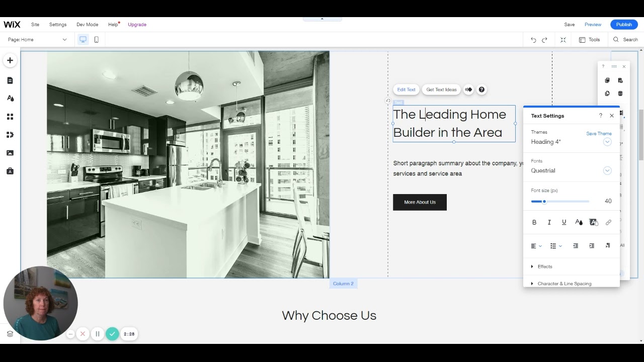
Task: Adjust the Font size slider handle
Action: coord(544,202)
